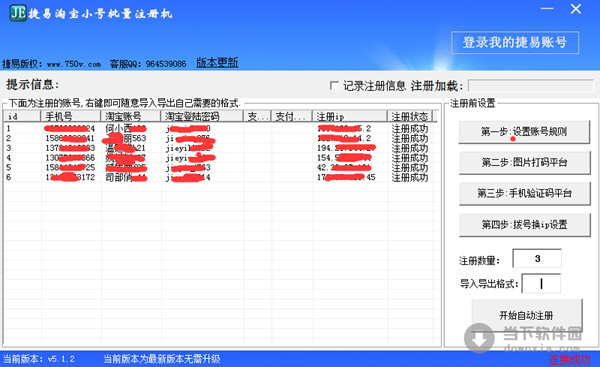The height and width of the screenshot is (367, 600).
Task: Click 注册成功 status in row 1
Action: pos(410,129)
